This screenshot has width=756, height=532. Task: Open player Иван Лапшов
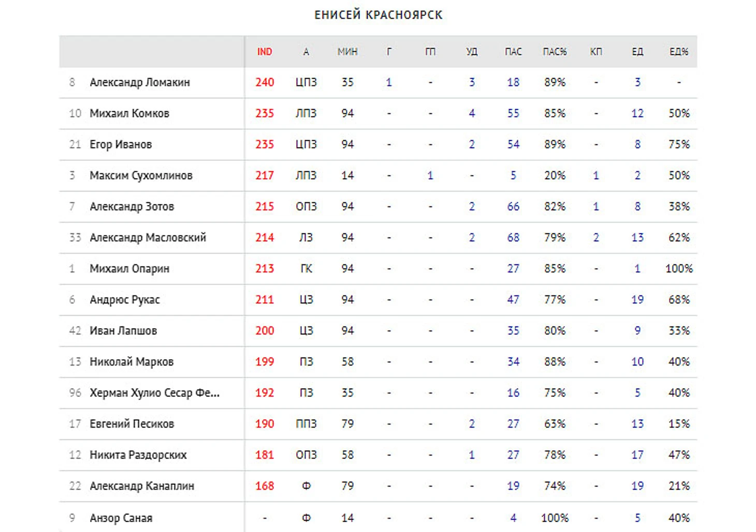tap(123, 331)
